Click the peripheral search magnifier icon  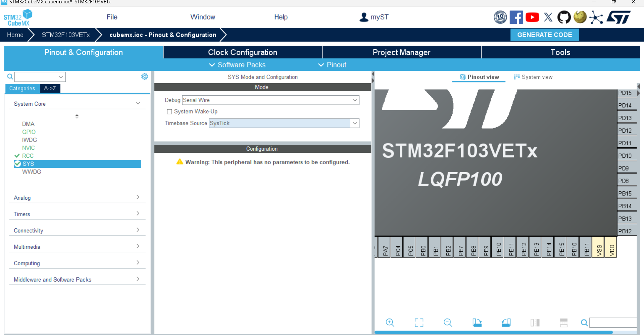coord(10,77)
